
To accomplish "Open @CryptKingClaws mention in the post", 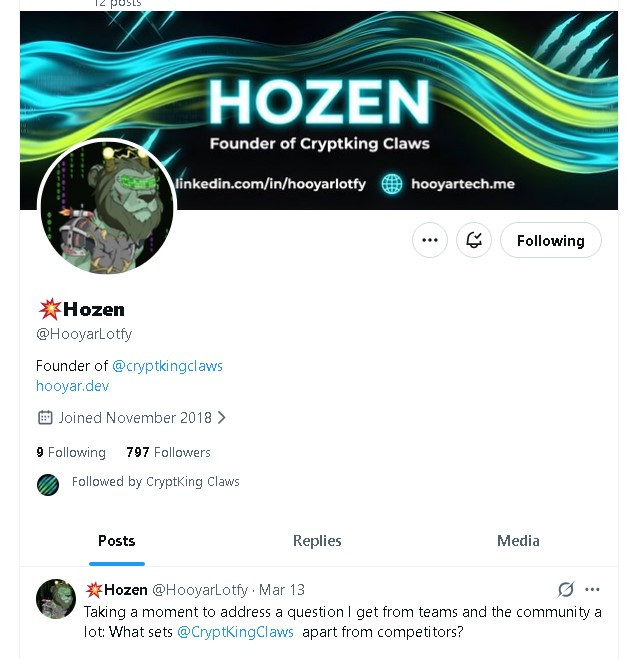I will click(235, 632).
